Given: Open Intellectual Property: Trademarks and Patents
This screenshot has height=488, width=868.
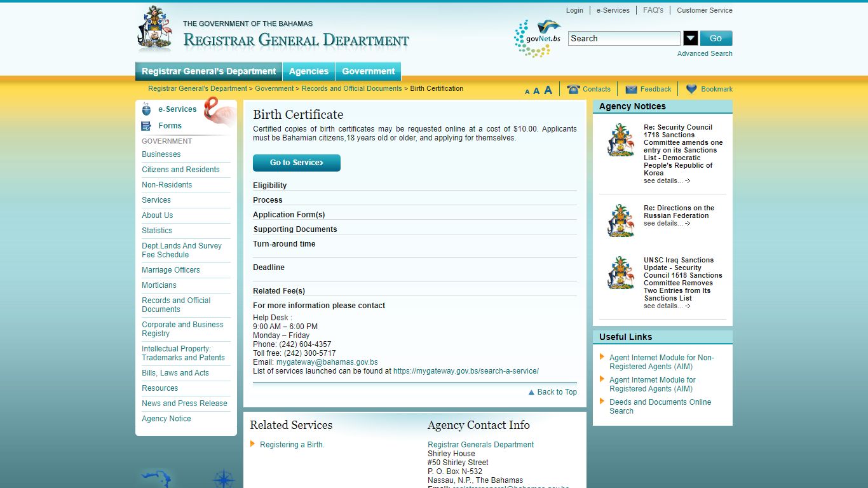Looking at the screenshot, I should pos(183,353).
